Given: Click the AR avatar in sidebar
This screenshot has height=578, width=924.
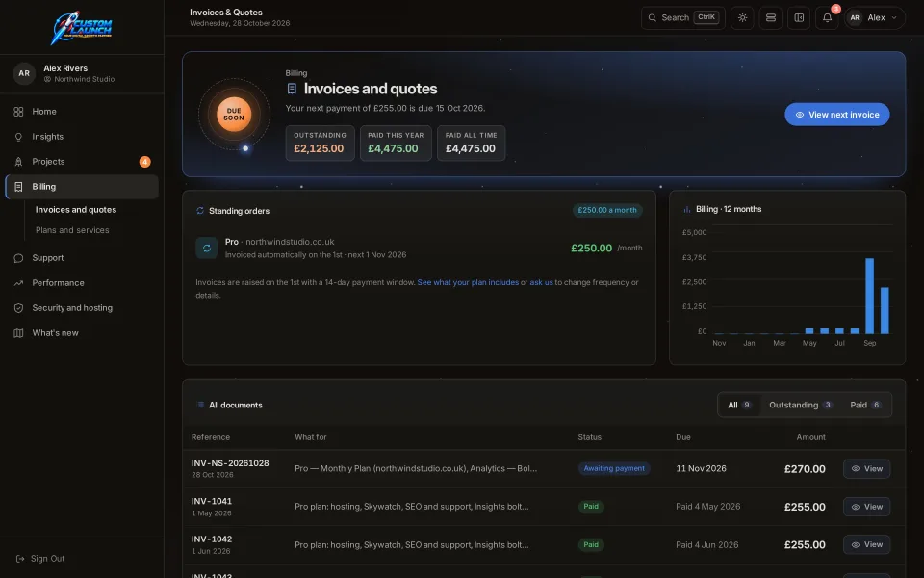Looking at the screenshot, I should 24,73.
